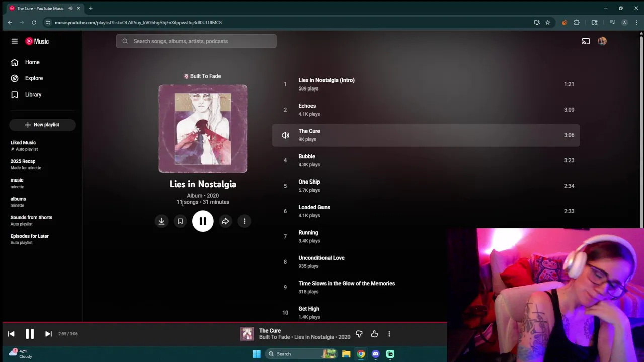Dislike The Cure with thumbs down
This screenshot has height=362, width=644.
[359, 334]
